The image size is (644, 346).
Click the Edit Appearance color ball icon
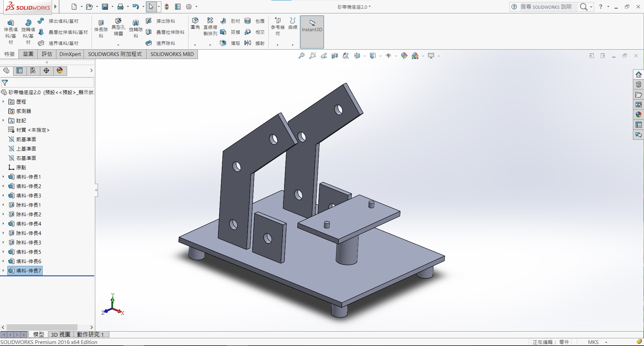click(404, 56)
